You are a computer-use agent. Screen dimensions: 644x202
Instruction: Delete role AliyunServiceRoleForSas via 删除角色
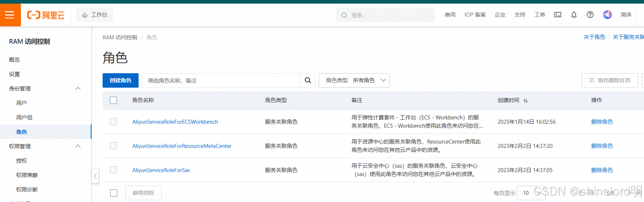click(x=602, y=170)
